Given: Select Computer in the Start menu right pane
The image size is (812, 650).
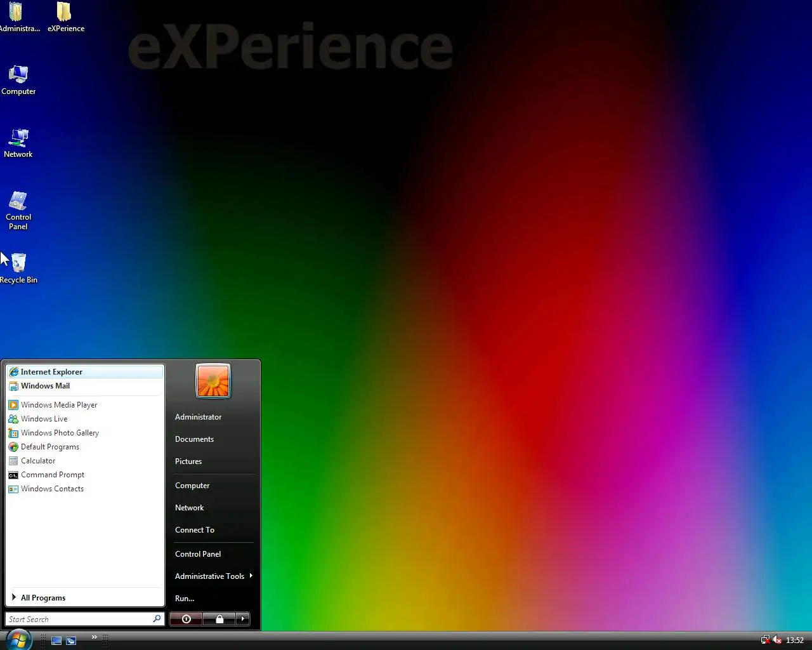Looking at the screenshot, I should pos(213,486).
